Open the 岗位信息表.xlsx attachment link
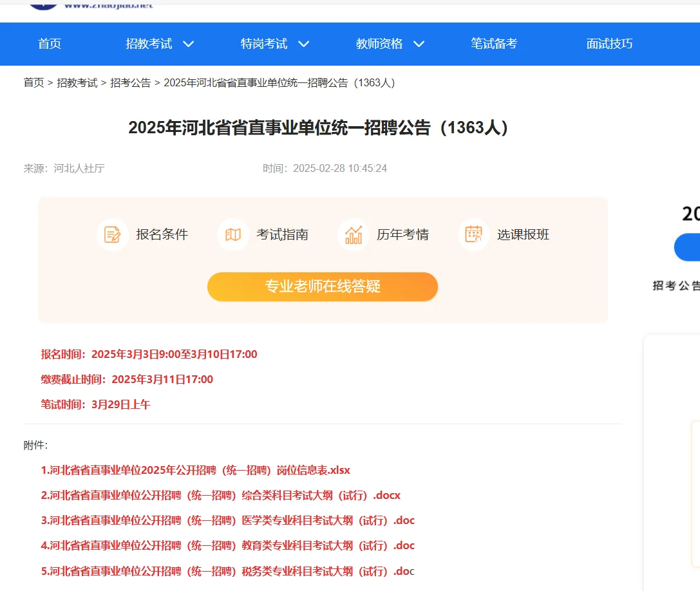The height and width of the screenshot is (591, 700). [193, 470]
